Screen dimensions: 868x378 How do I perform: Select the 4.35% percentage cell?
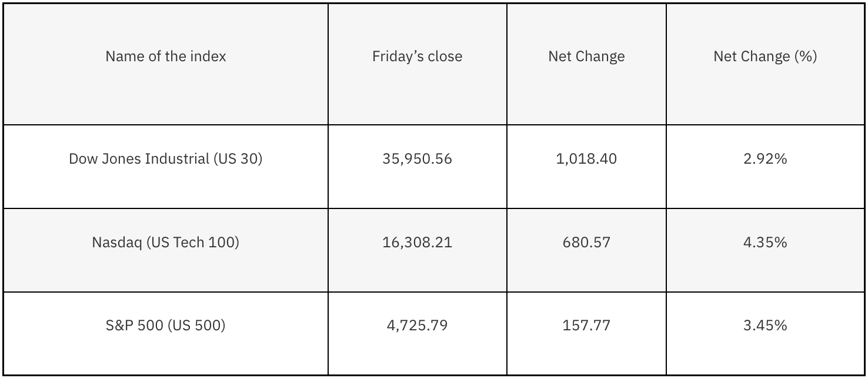point(764,243)
